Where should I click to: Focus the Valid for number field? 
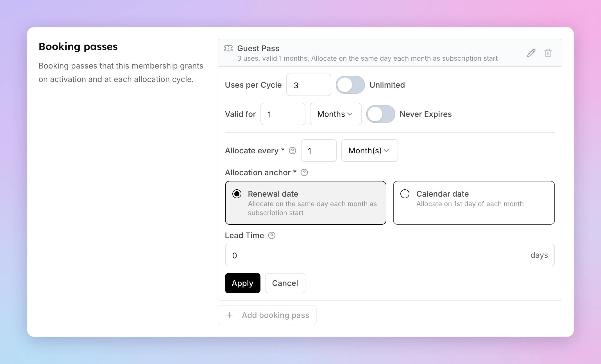point(283,114)
